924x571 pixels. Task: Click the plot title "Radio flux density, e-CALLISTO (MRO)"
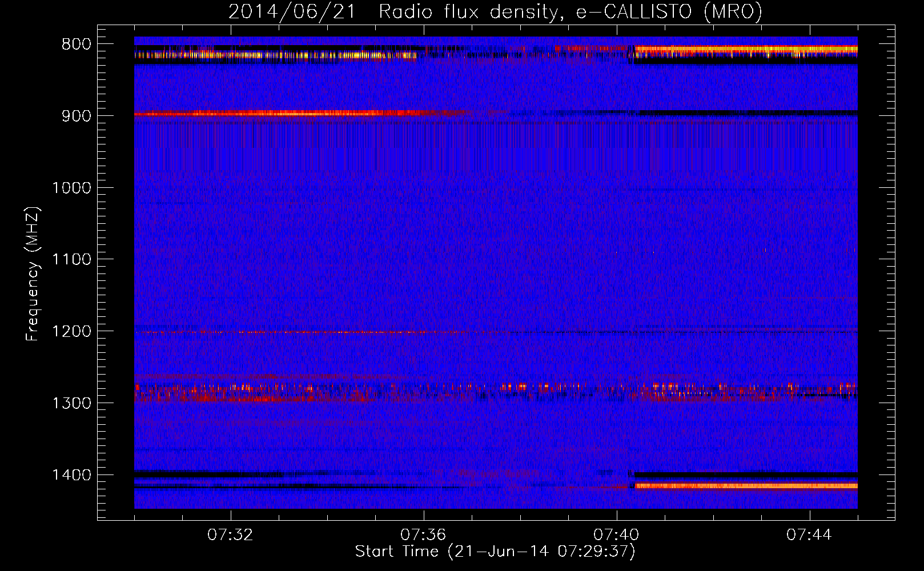click(571, 11)
